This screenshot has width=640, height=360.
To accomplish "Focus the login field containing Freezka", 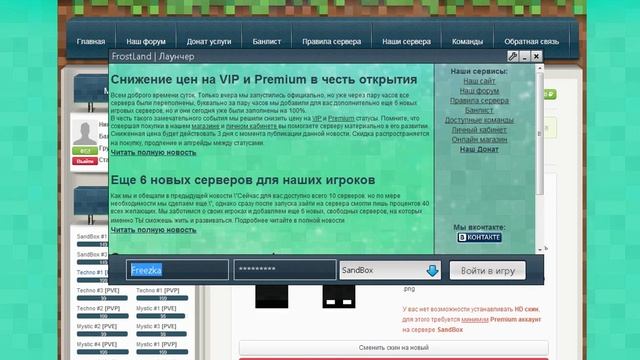I will 177,270.
